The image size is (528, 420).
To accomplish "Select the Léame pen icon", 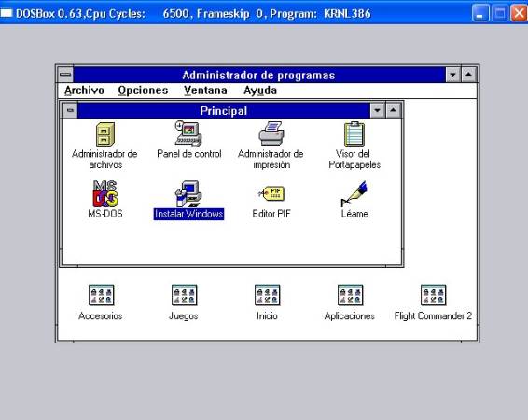I will [354, 193].
